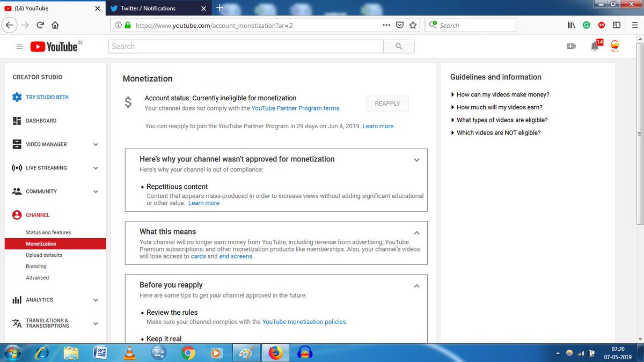The image size is (644, 362).
Task: Open the notifications bell with 14 badge
Action: pyautogui.click(x=595, y=46)
